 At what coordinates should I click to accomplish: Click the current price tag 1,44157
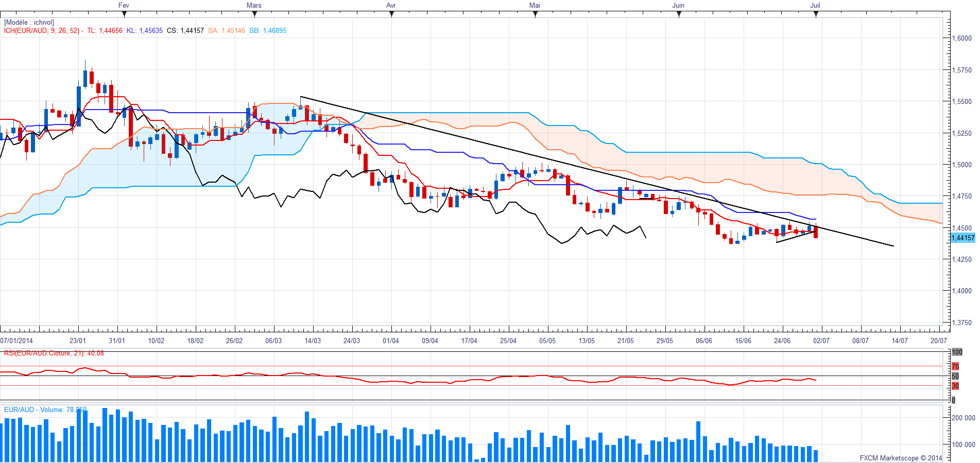[x=962, y=238]
